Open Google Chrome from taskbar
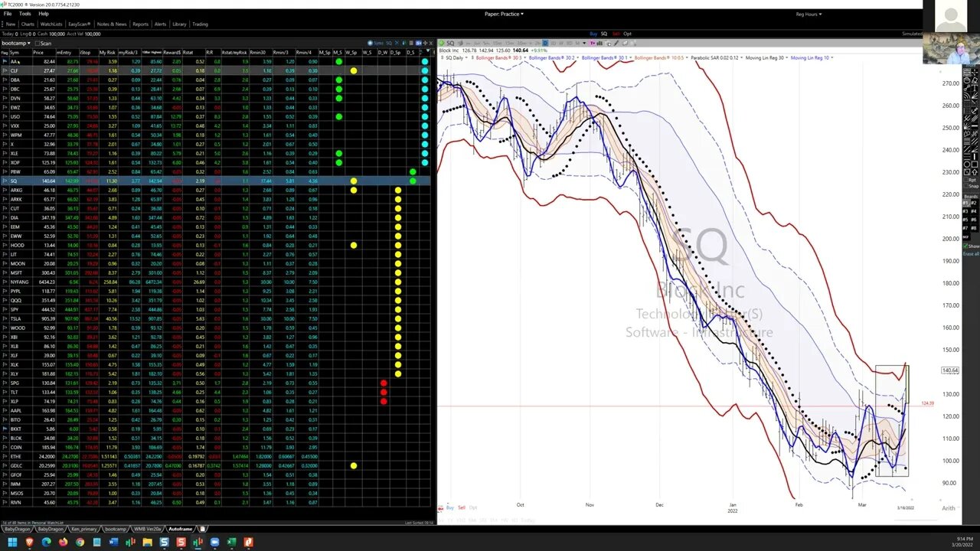 (x=80, y=542)
